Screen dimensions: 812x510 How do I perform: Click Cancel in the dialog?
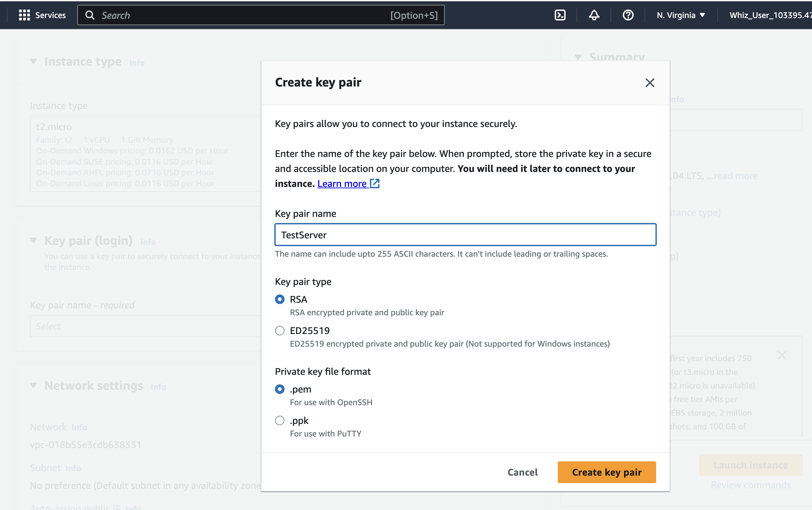click(x=522, y=472)
